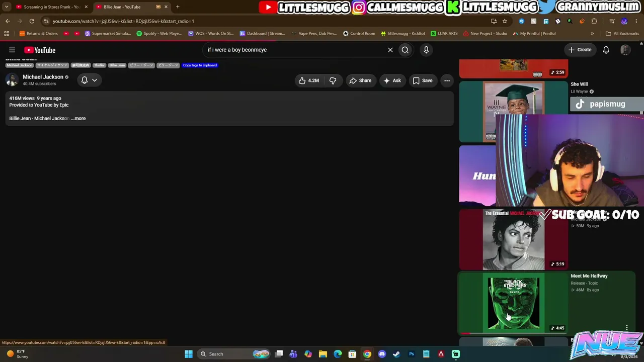Open Returns & Orders bookmark

click(38, 34)
